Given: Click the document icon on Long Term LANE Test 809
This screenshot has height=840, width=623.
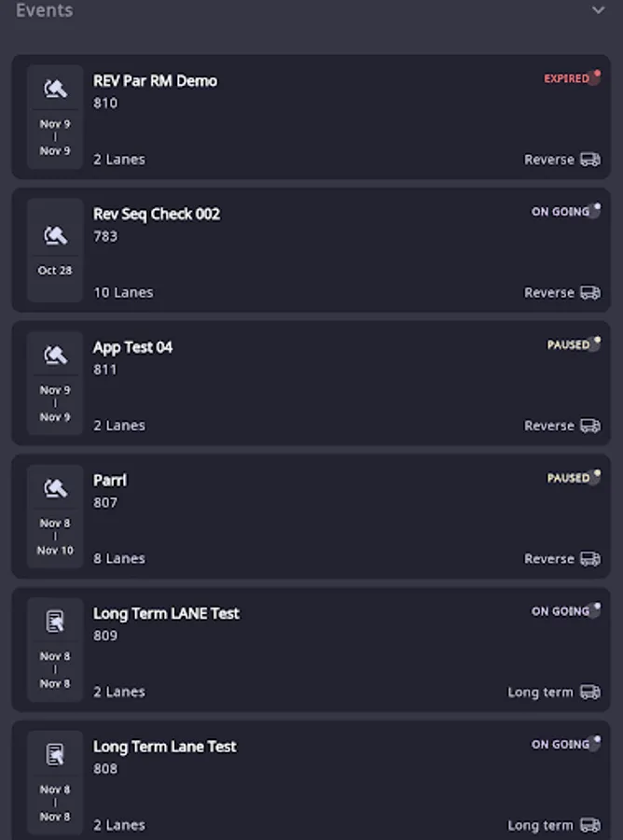Looking at the screenshot, I should coord(55,622).
